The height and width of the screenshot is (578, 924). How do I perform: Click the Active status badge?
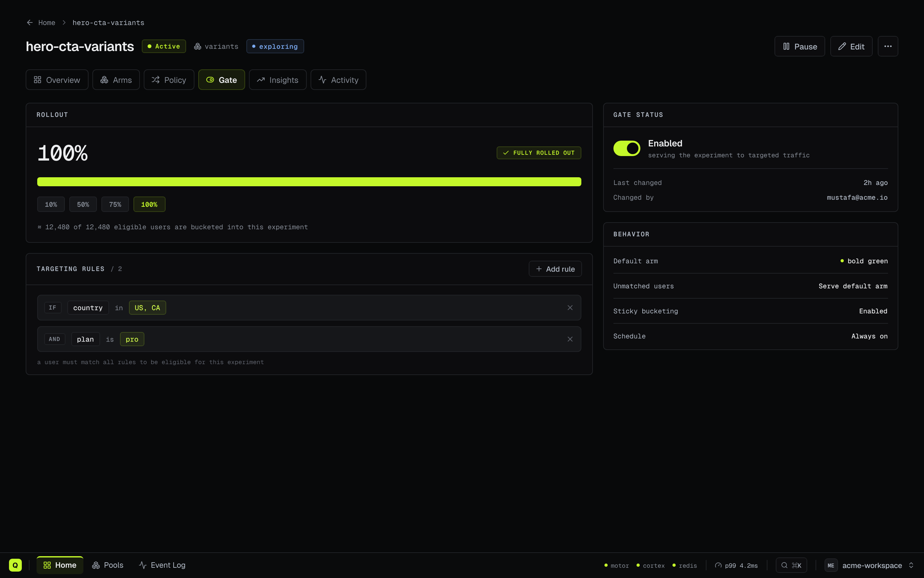click(x=164, y=46)
